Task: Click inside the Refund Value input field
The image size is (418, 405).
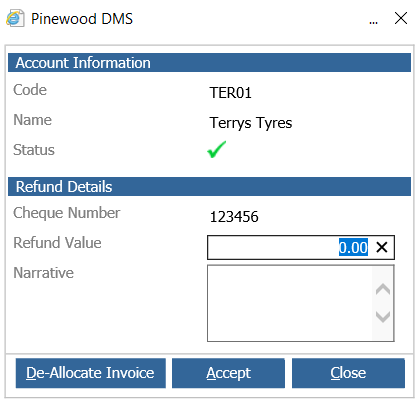Action: pos(301,247)
